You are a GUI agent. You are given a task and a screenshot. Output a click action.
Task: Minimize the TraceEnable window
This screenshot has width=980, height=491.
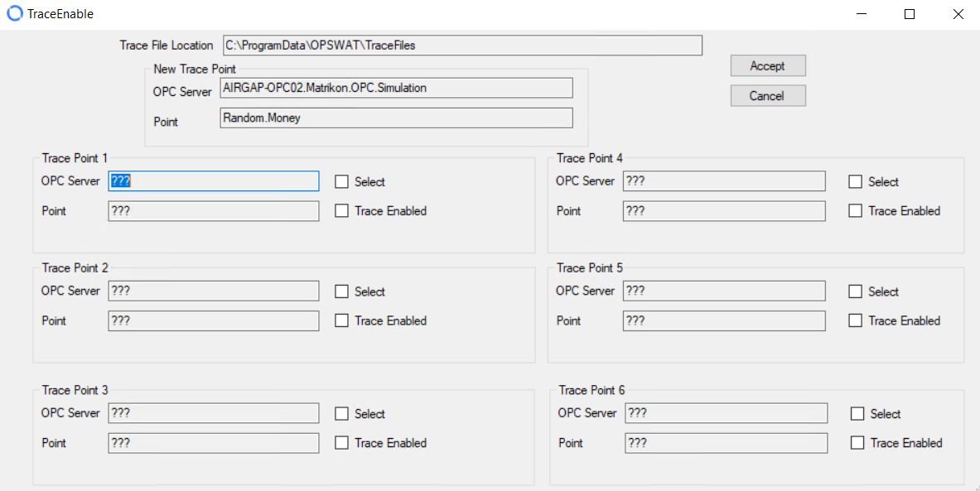click(862, 14)
